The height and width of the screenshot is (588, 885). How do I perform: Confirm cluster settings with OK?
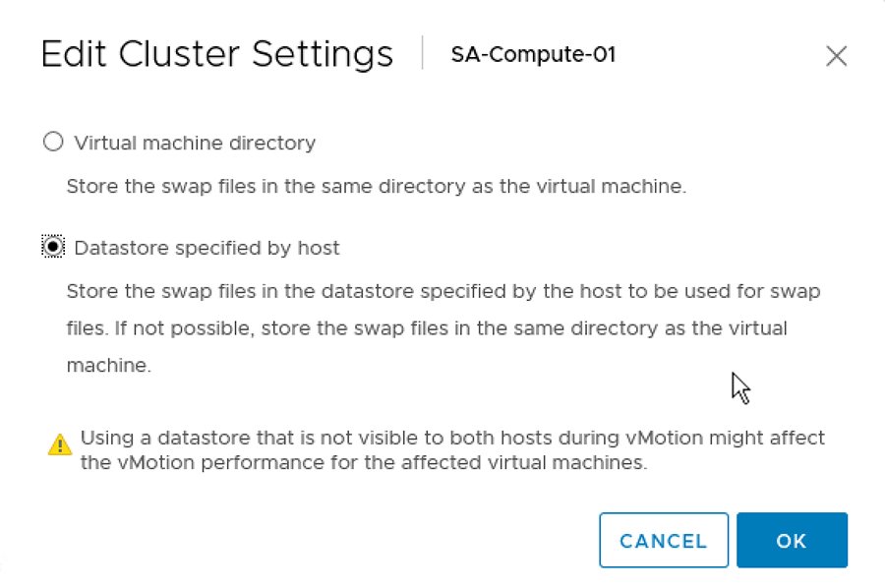[793, 540]
